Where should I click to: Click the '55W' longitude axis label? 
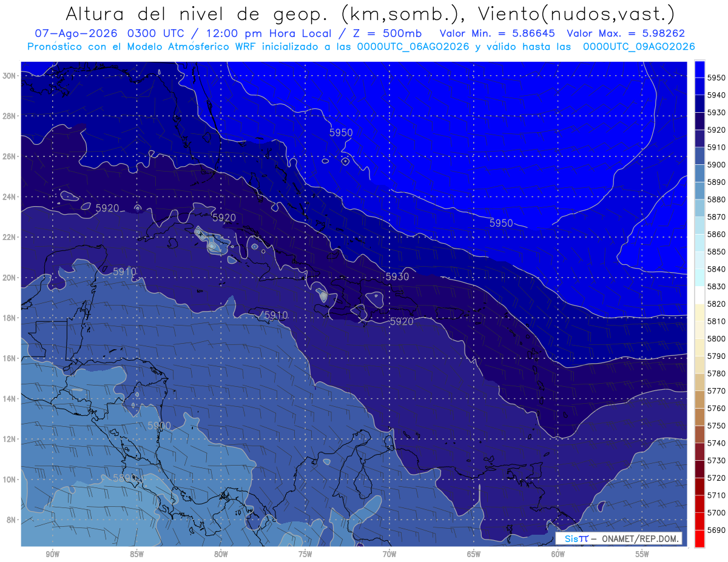click(x=642, y=554)
